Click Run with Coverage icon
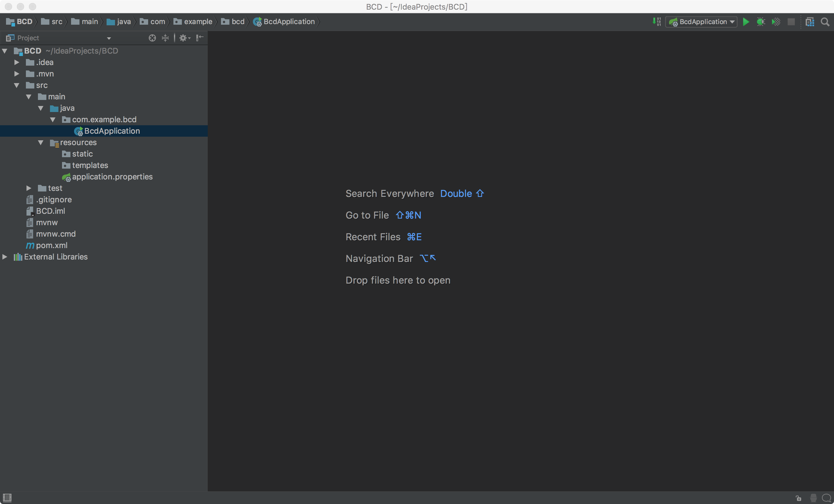 click(x=776, y=22)
